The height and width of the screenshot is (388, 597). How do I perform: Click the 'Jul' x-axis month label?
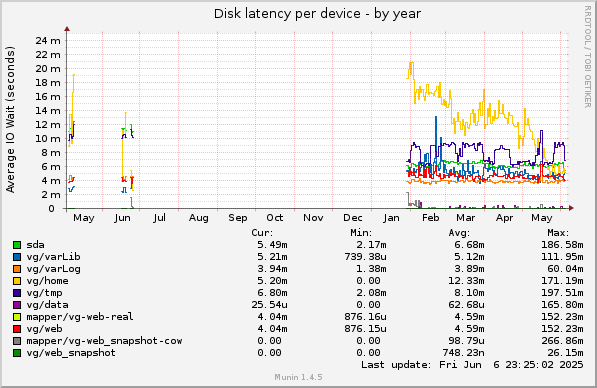[160, 218]
